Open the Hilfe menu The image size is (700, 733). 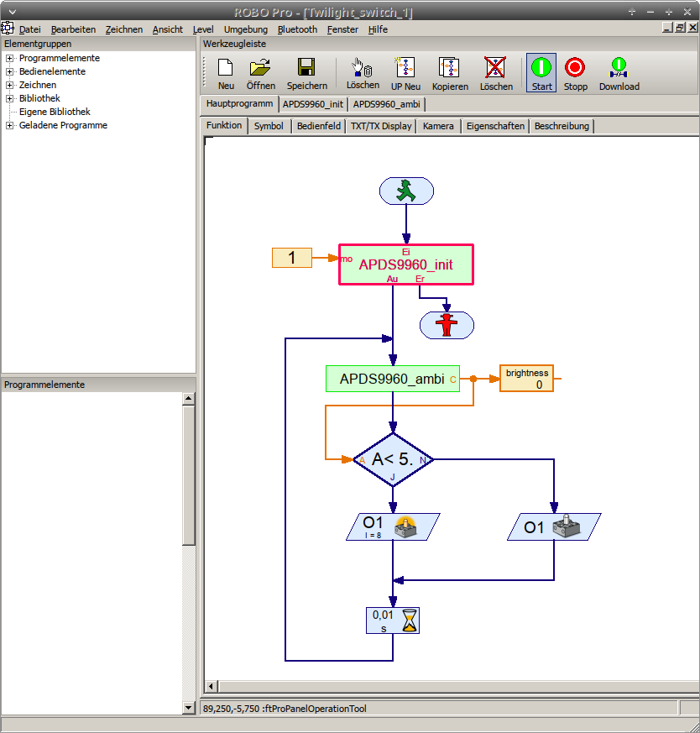378,29
